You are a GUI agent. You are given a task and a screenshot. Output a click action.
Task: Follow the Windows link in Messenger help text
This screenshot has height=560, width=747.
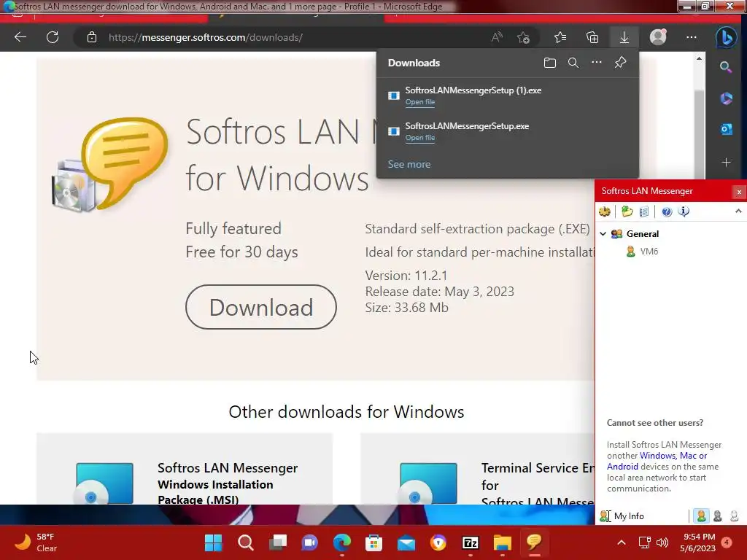pyautogui.click(x=657, y=456)
